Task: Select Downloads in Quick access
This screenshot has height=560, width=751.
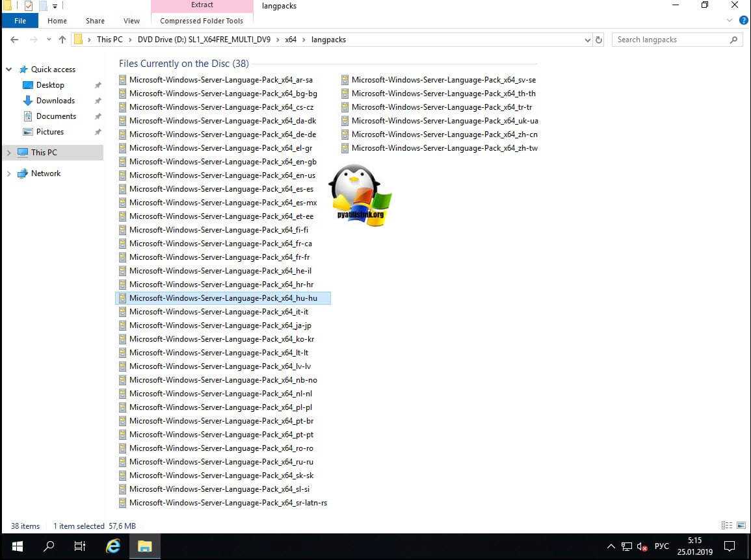Action: (x=55, y=101)
